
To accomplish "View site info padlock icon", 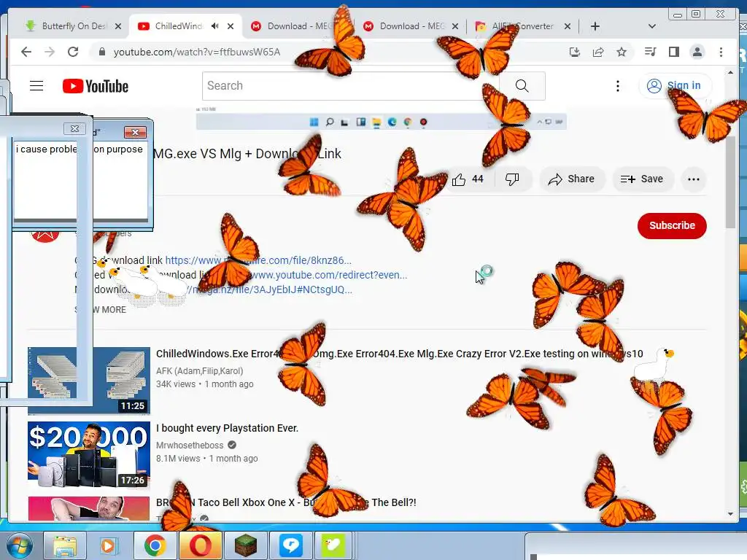I will [x=101, y=52].
